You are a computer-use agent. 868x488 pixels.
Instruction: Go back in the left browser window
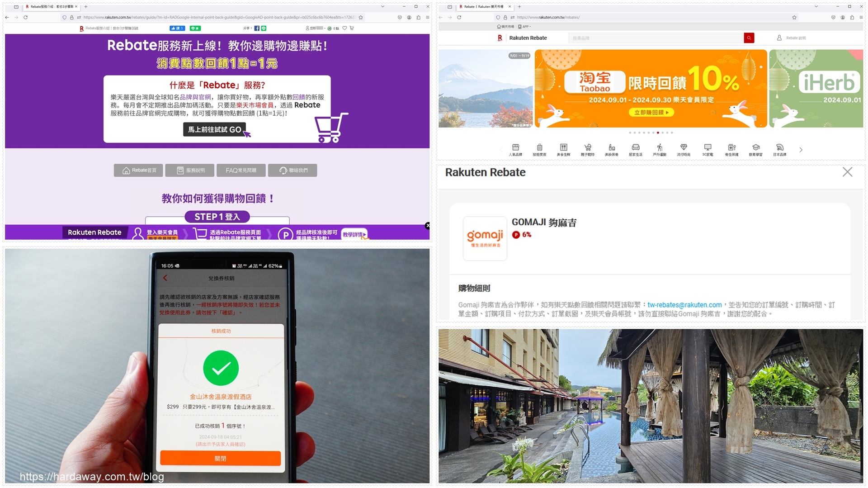(7, 17)
